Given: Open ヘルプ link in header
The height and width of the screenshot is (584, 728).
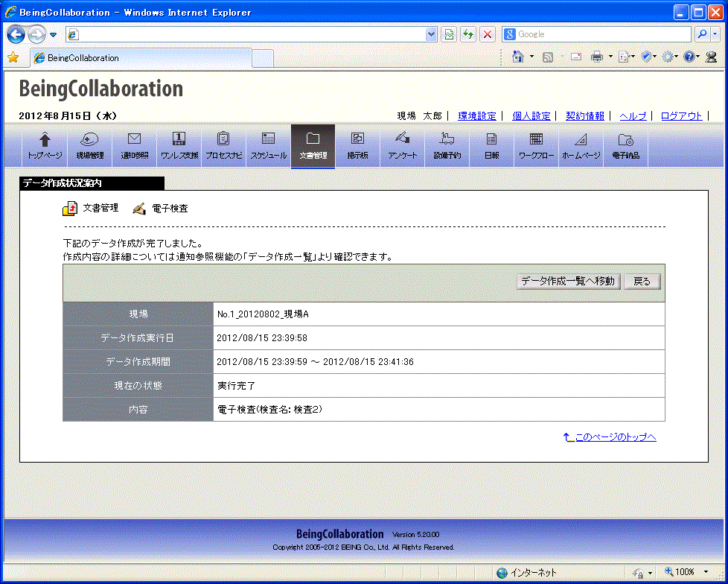Looking at the screenshot, I should click(x=633, y=116).
